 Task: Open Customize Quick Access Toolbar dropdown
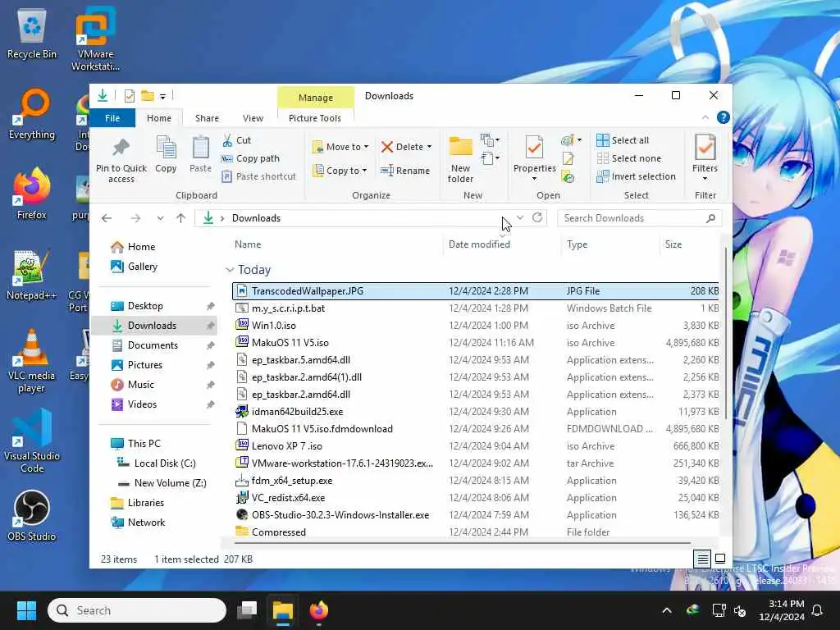pos(163,97)
